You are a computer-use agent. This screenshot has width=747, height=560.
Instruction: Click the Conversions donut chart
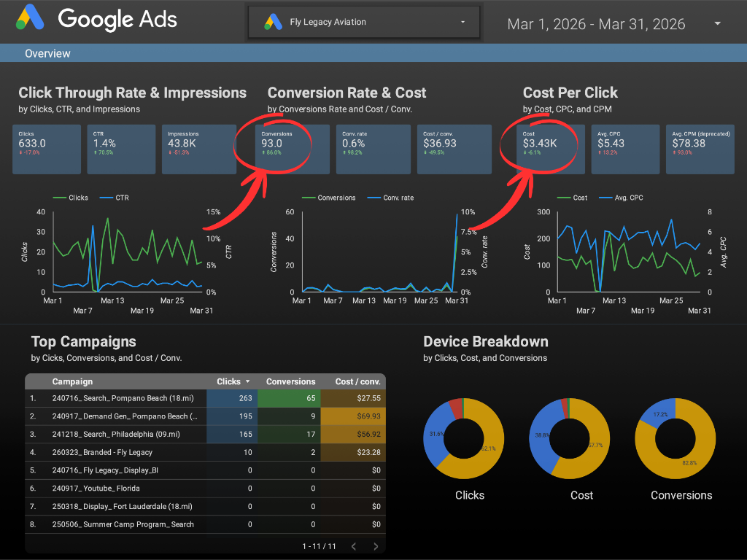tap(676, 438)
